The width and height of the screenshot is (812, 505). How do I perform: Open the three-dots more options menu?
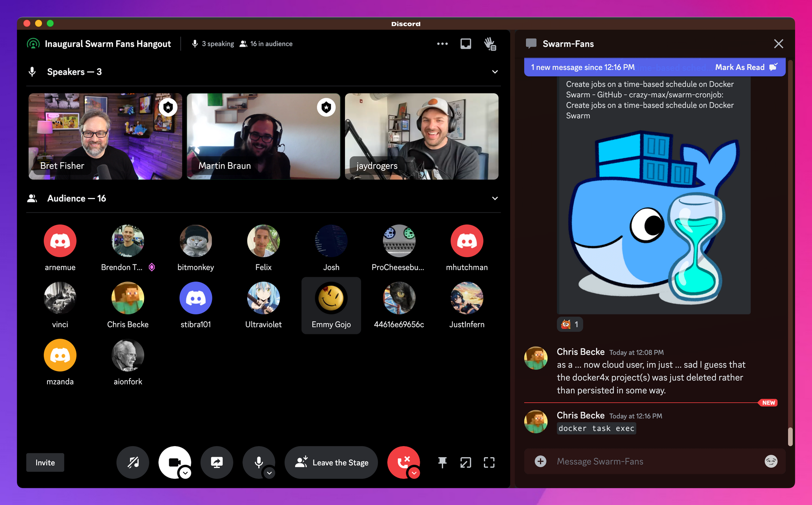click(442, 44)
